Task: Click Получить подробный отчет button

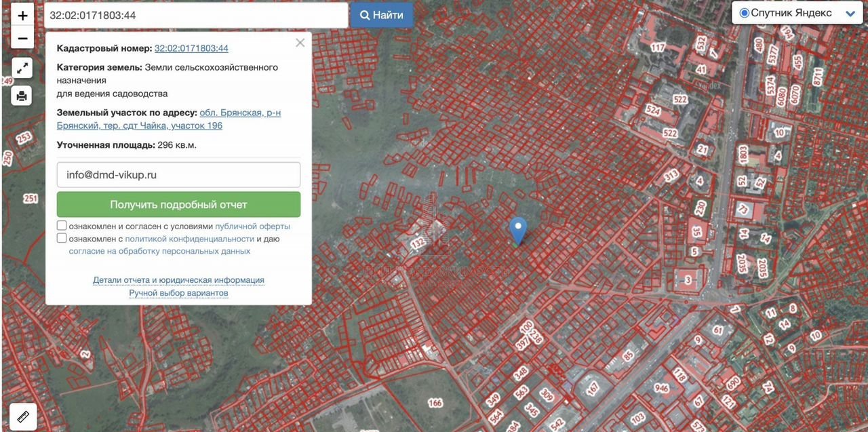Action: pyautogui.click(x=178, y=204)
